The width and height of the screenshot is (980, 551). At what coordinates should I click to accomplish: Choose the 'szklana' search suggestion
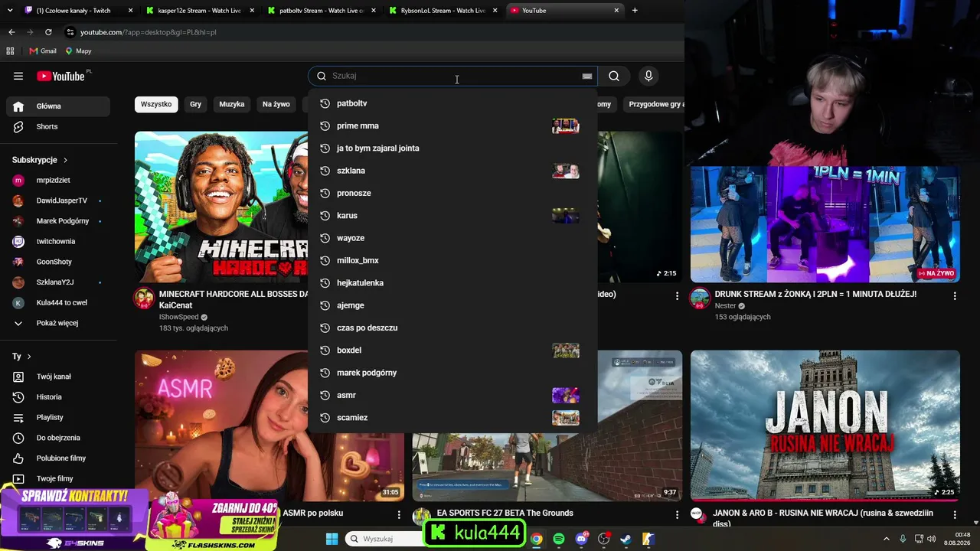452,171
